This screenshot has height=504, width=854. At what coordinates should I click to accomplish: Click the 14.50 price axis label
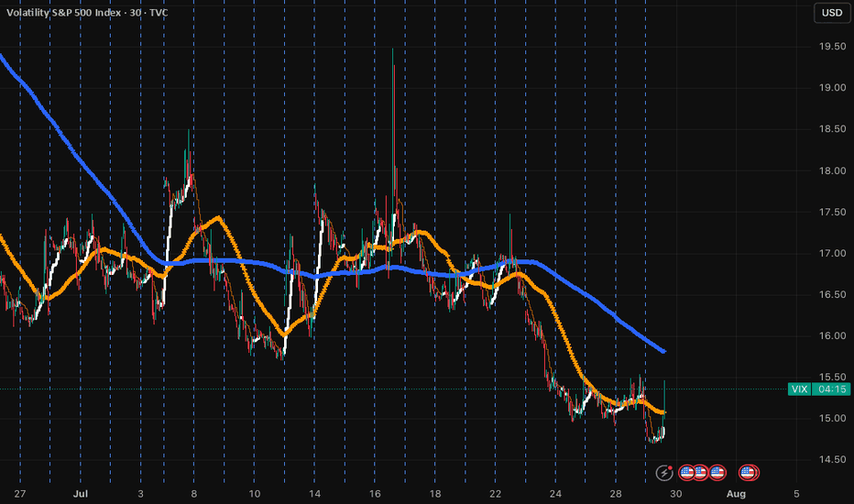[832, 459]
